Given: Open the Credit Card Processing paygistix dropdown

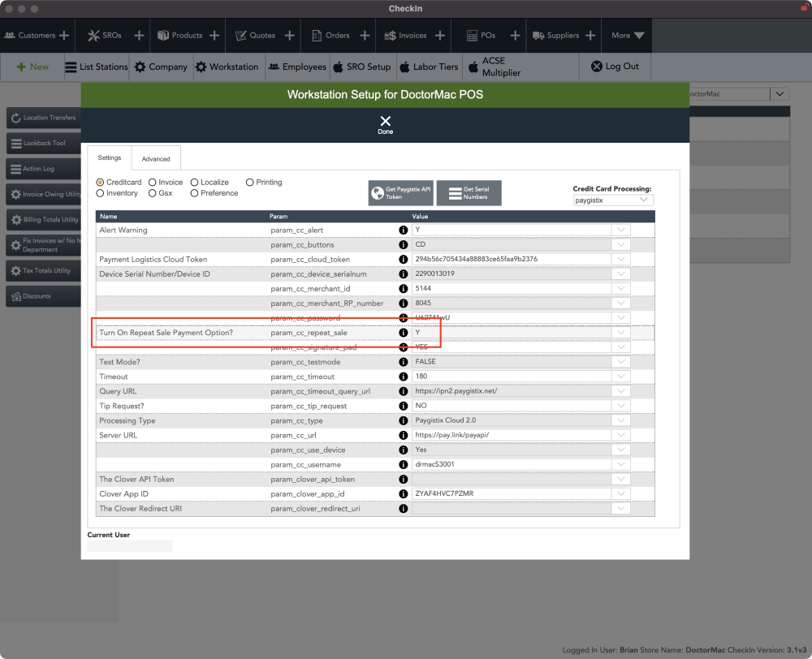Looking at the screenshot, I should pyautogui.click(x=612, y=200).
